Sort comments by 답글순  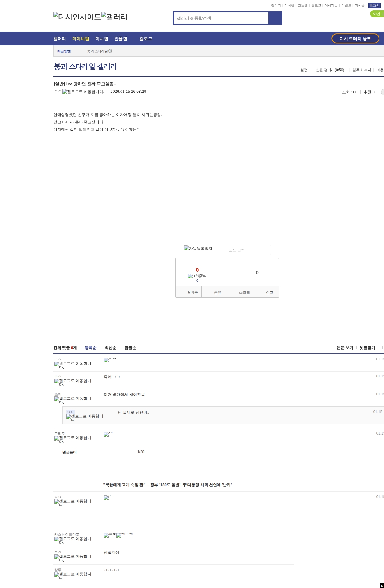130,347
